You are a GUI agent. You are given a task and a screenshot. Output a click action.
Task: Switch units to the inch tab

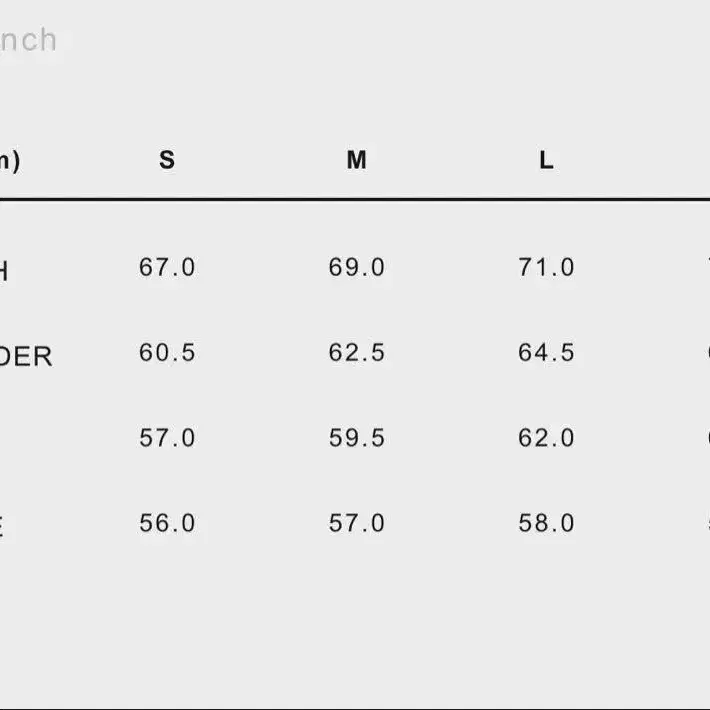point(29,40)
